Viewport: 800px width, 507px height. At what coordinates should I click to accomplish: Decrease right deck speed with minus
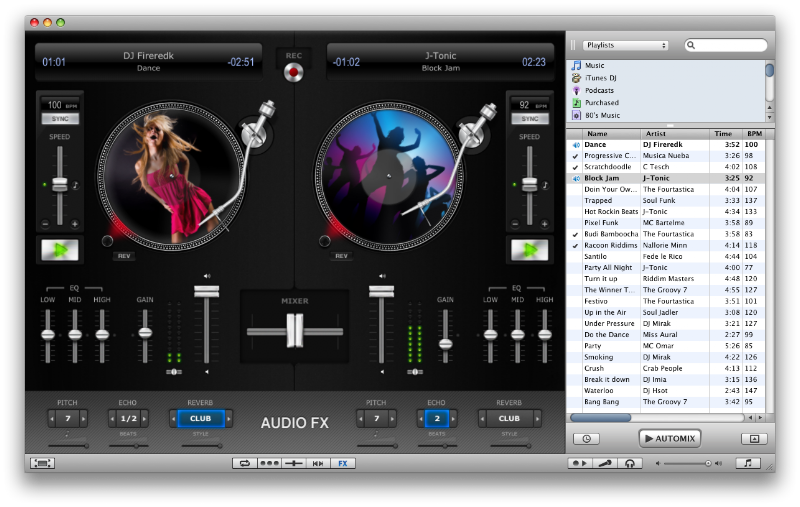(515, 224)
